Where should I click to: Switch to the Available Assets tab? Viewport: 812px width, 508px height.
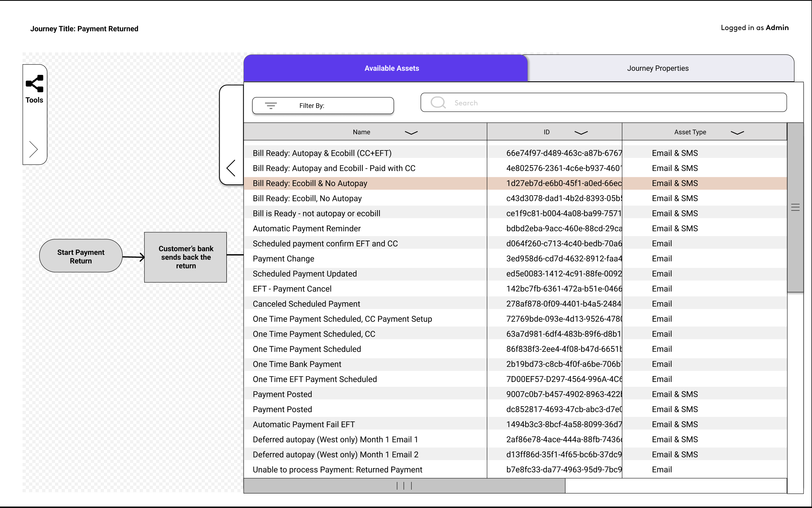click(x=386, y=68)
